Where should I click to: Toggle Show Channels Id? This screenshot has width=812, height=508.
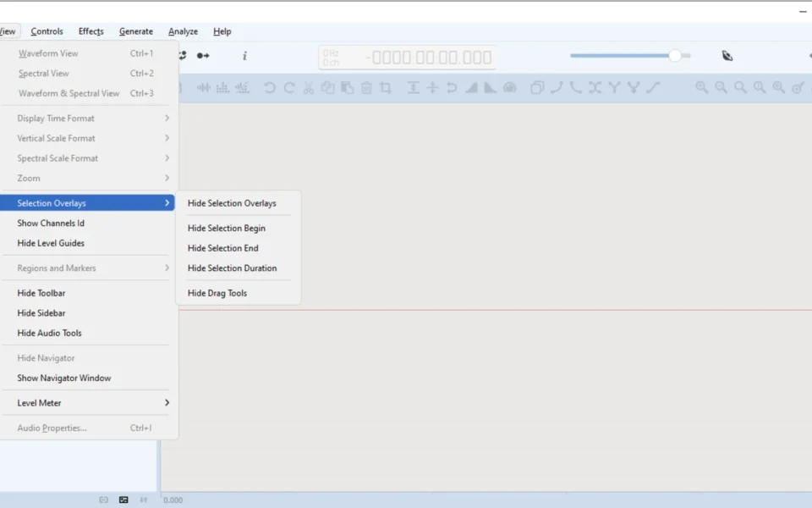[87, 223]
